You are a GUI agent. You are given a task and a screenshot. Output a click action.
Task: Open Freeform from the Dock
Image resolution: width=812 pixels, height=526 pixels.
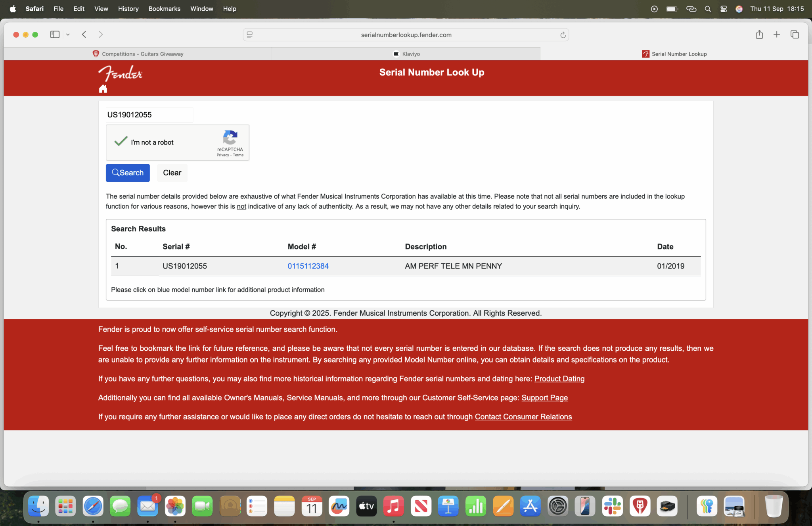(339, 506)
